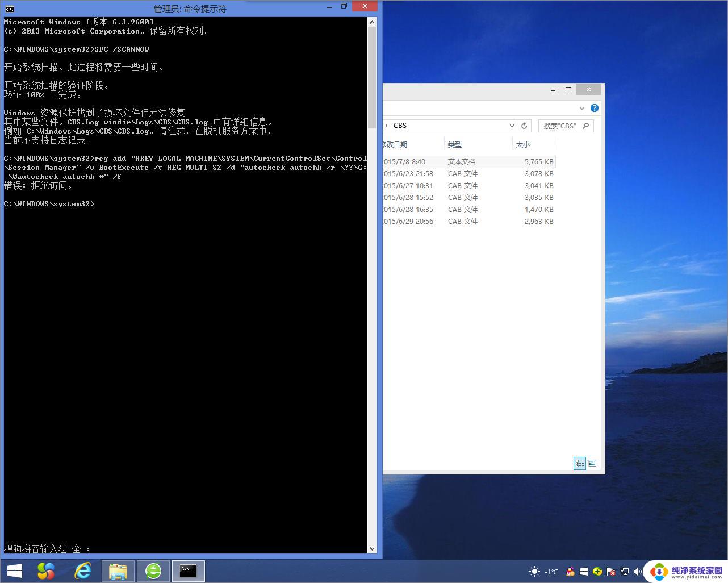
Task: Click the Command Prompt scrollbar down arrow
Action: [372, 549]
